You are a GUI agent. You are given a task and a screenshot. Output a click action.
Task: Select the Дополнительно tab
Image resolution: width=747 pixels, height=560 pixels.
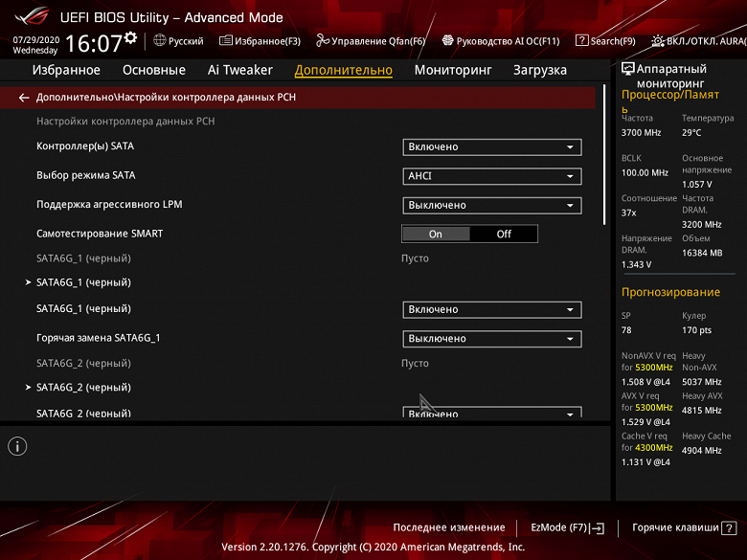coord(344,70)
